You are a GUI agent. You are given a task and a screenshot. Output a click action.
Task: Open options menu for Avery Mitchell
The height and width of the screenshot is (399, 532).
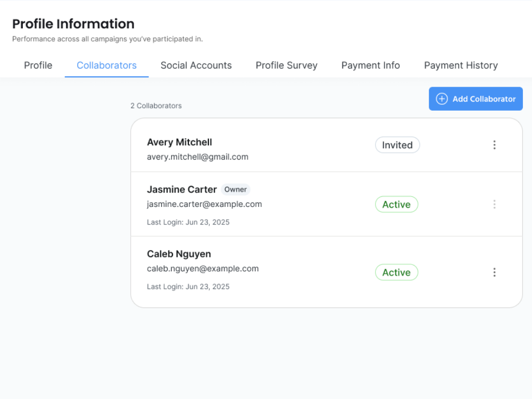coord(494,145)
